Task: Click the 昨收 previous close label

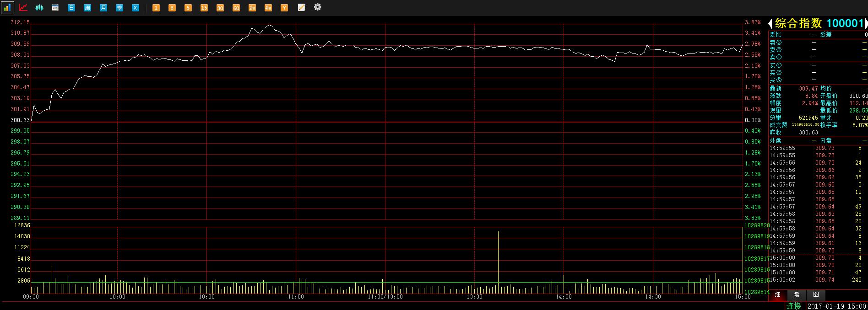Action: tap(776, 133)
